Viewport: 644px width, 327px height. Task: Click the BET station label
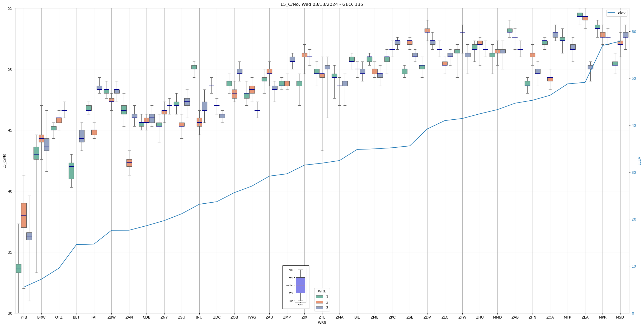click(x=76, y=317)
